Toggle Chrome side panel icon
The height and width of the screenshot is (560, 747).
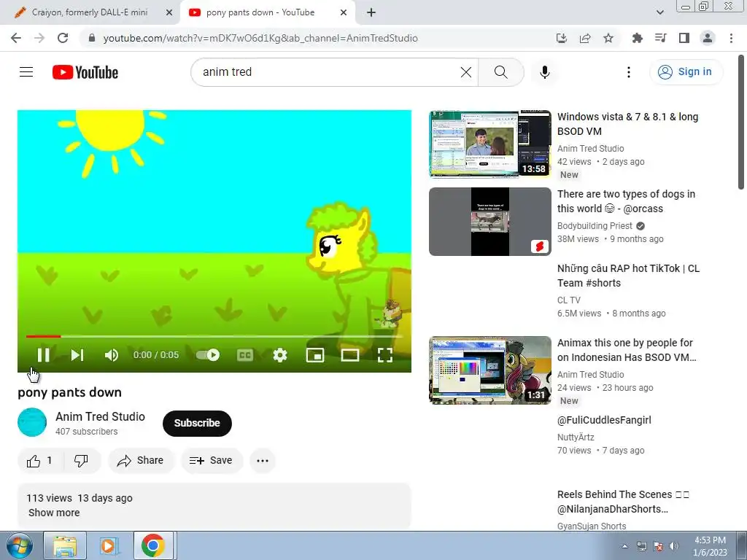tap(684, 38)
